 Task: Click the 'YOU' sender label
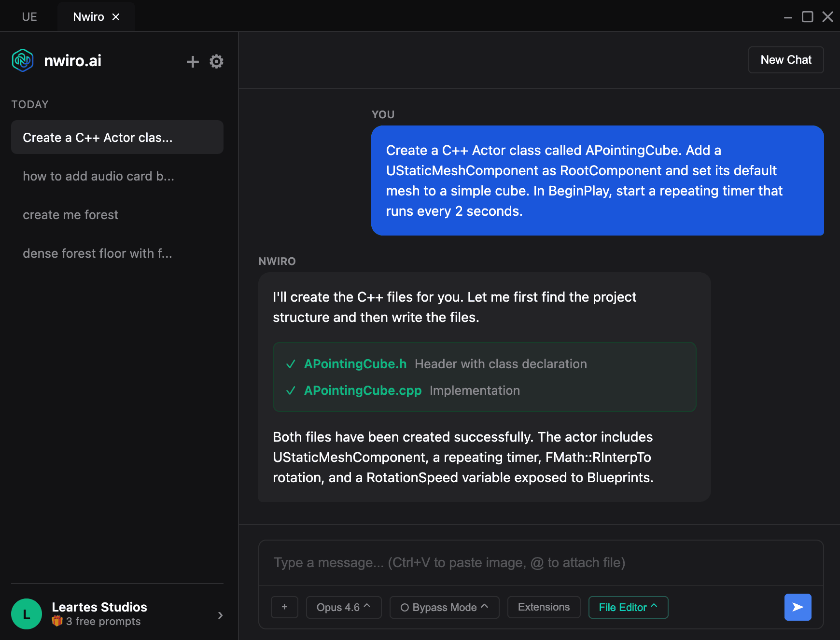point(383,114)
